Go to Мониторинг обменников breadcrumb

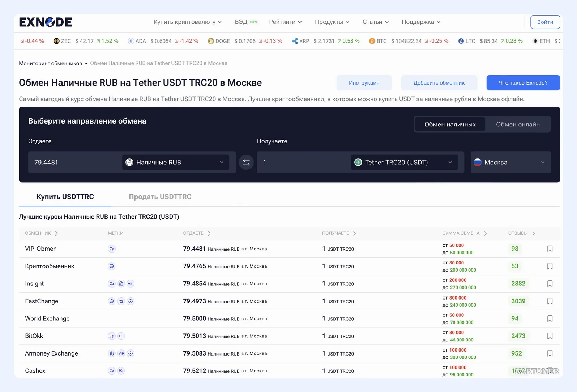pos(51,63)
